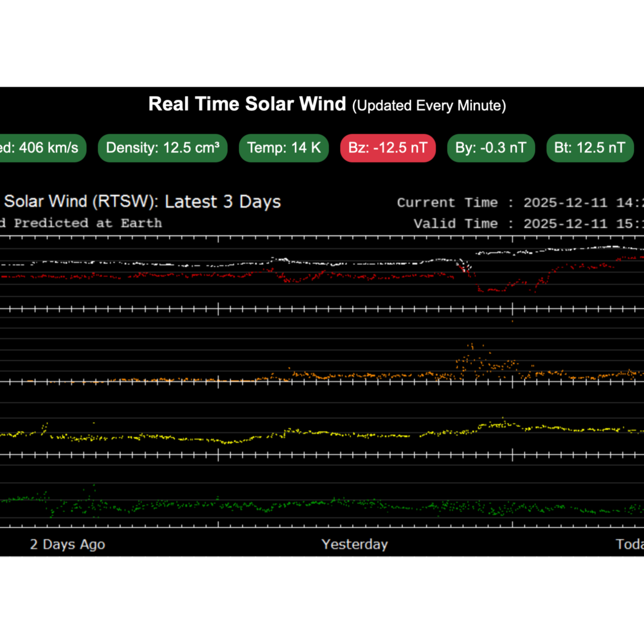
Task: Select the Speed 406 km/s badge
Action: pyautogui.click(x=40, y=148)
